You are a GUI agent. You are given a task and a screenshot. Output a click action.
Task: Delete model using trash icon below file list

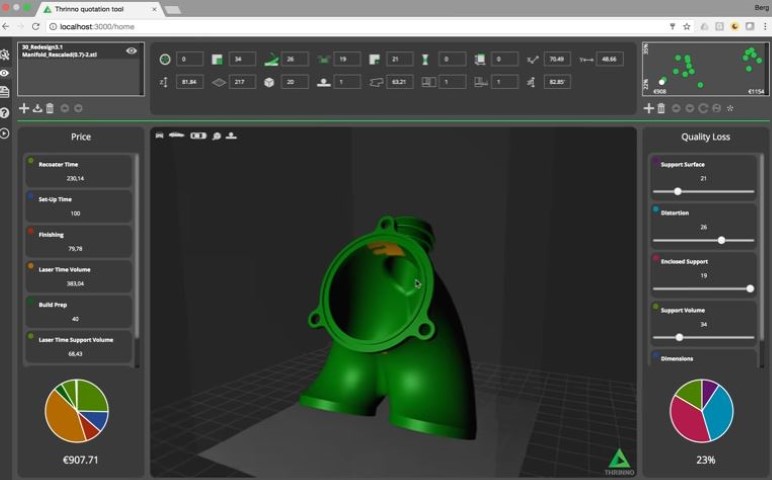pyautogui.click(x=50, y=108)
